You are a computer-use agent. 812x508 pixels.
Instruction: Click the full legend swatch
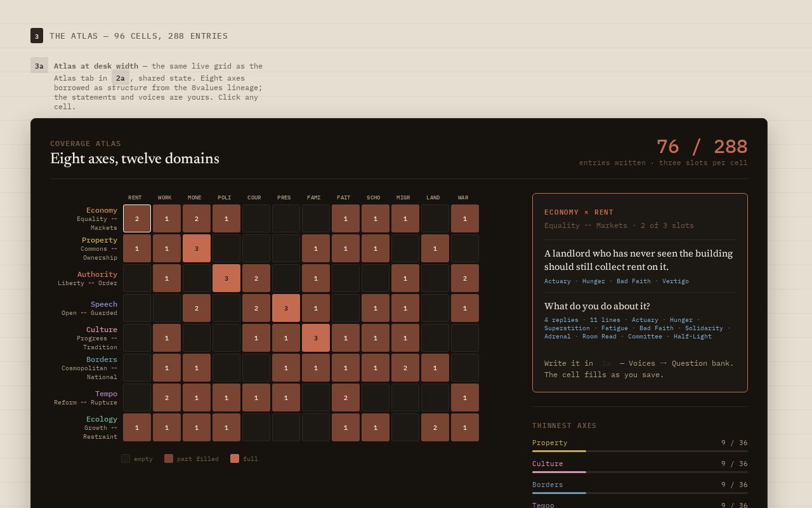(235, 458)
